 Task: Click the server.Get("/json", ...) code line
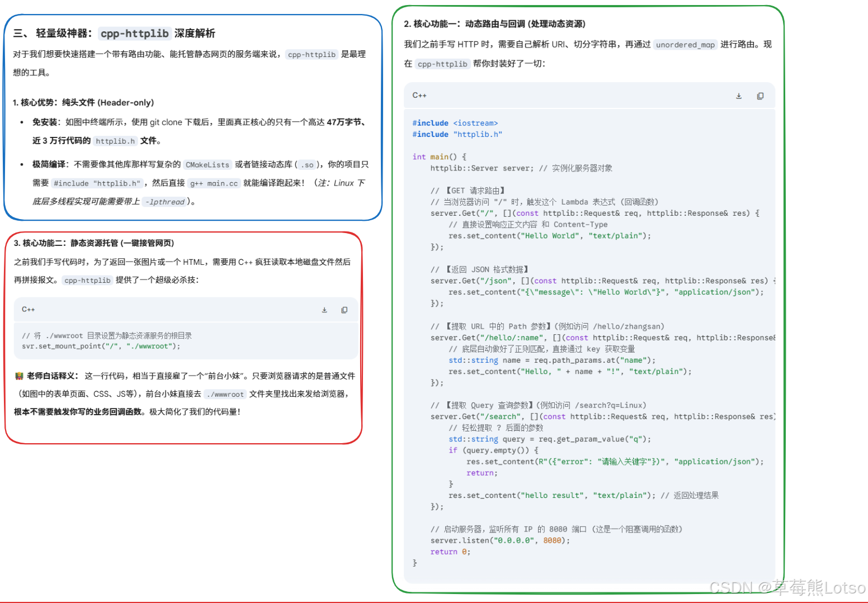603,281
